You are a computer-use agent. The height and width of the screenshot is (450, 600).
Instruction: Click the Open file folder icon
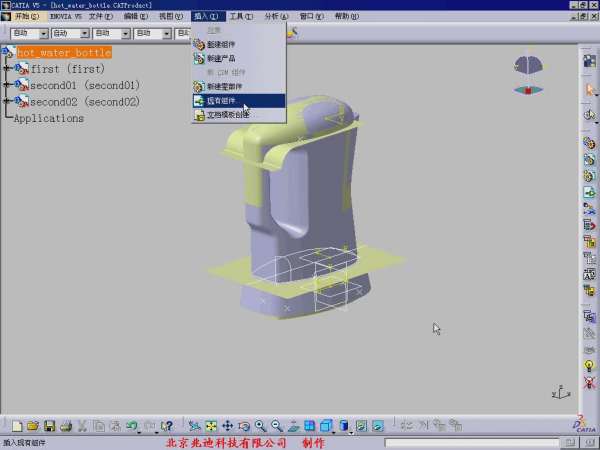[x=32, y=426]
